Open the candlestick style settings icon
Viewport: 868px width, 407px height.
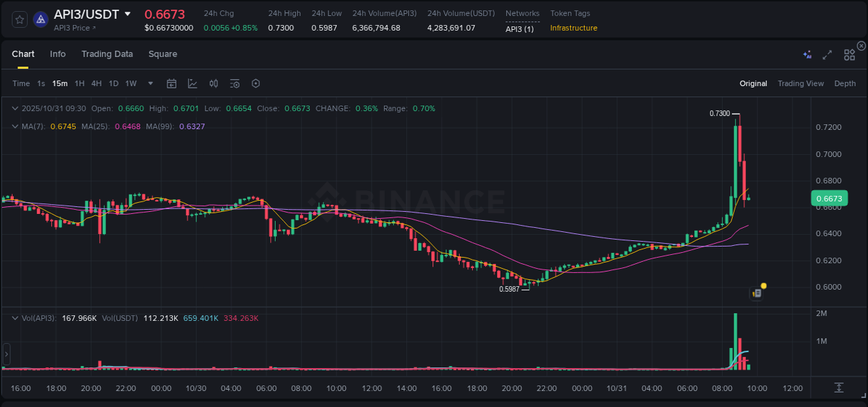pyautogui.click(x=213, y=83)
